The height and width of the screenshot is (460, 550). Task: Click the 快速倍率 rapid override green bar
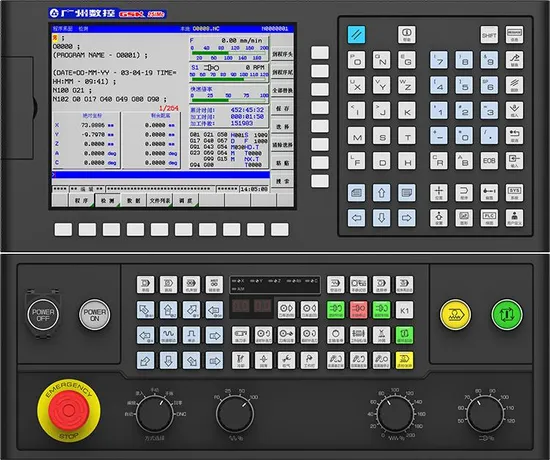[x=229, y=100]
